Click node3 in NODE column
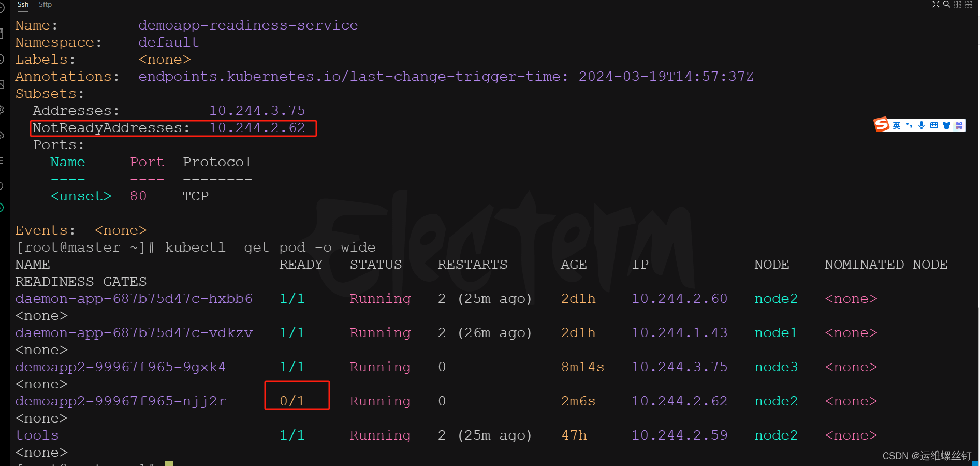The width and height of the screenshot is (980, 466). [776, 367]
